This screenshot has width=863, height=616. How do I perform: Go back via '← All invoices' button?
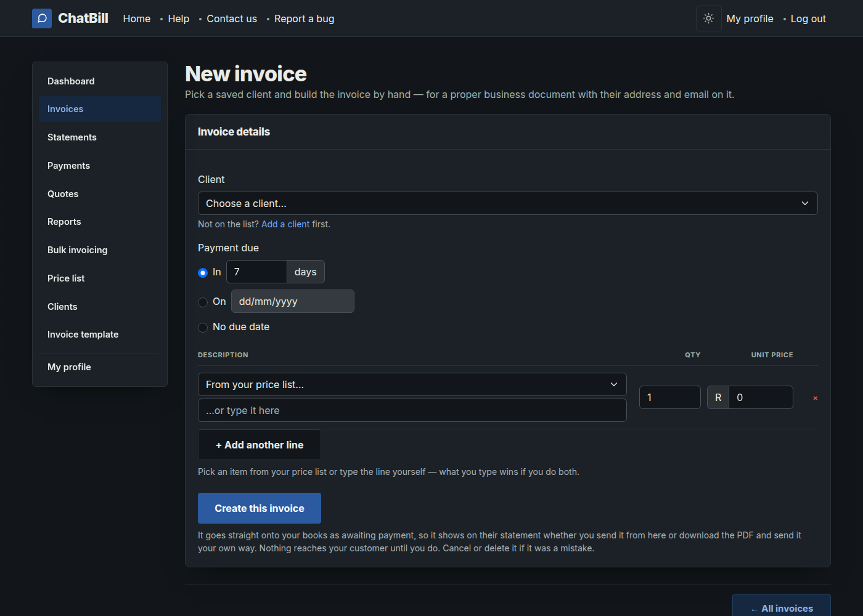[x=782, y=608]
